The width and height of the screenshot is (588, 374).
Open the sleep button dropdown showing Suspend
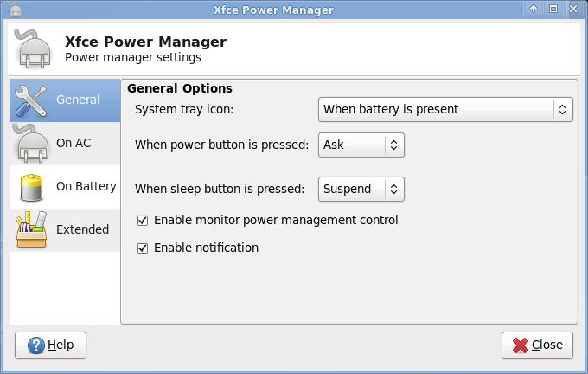tap(361, 189)
